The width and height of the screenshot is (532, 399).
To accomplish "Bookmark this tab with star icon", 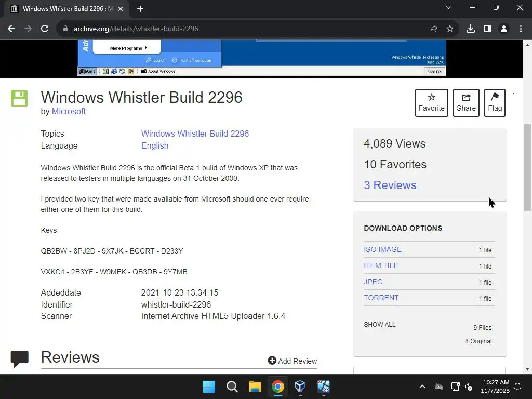I will tap(449, 29).
